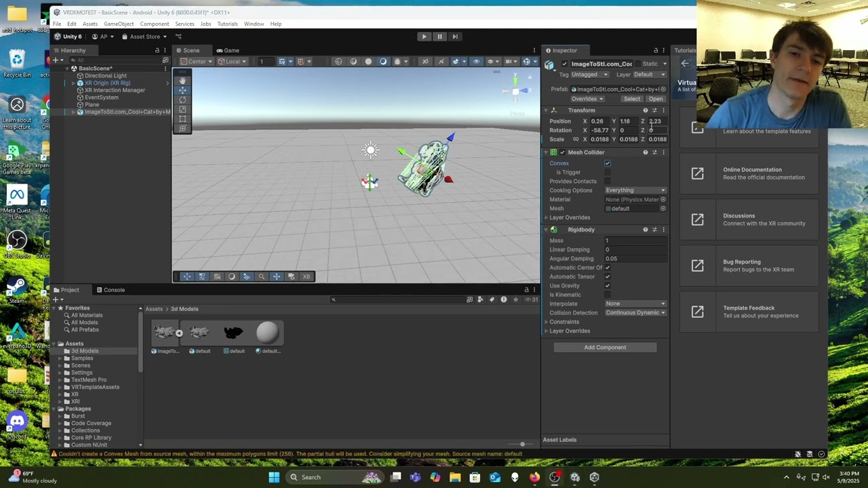Click the Position X input field

point(600,121)
